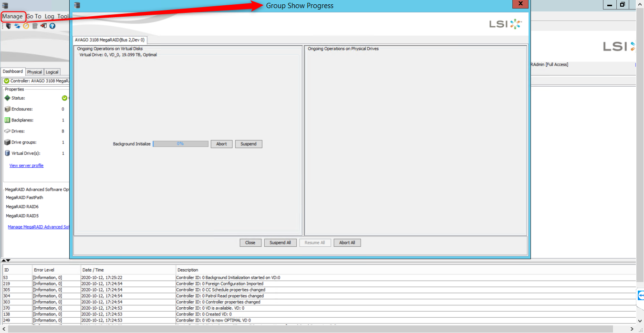Select 'Created VD: 0' log entry

click(x=319, y=314)
